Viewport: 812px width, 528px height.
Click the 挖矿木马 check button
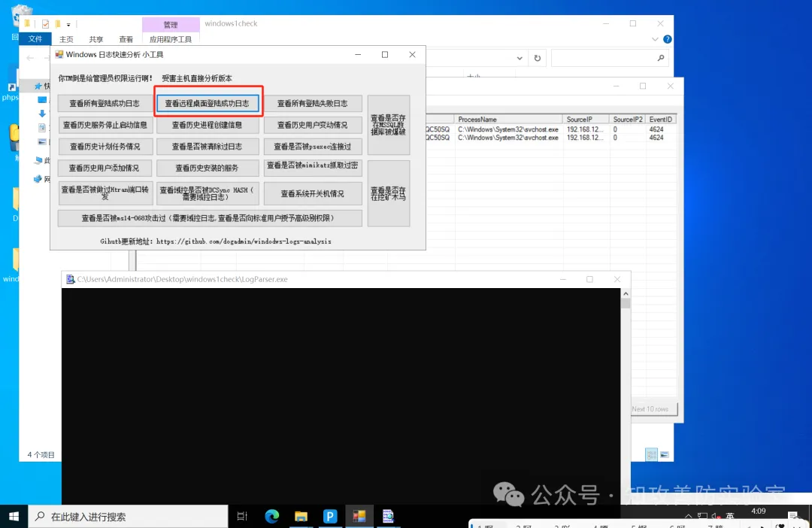[389, 193]
